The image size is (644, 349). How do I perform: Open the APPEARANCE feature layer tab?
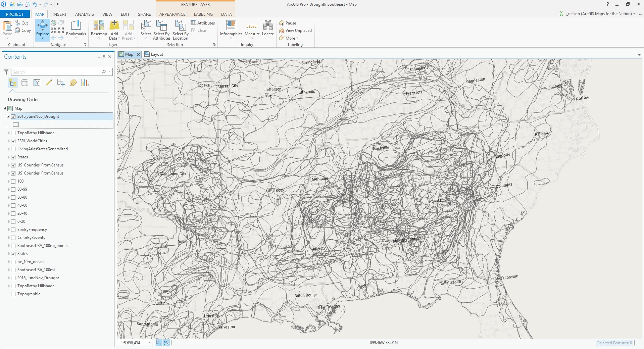point(172,14)
